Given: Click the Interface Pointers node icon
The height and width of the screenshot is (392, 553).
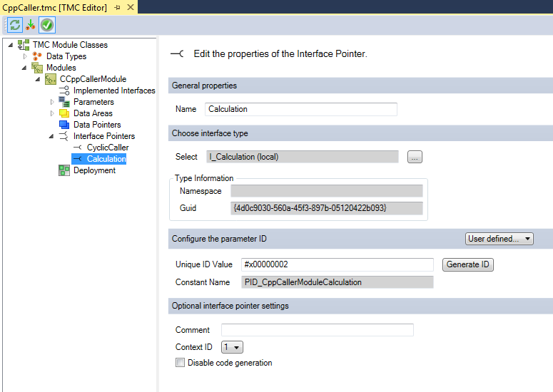Looking at the screenshot, I should point(64,136).
